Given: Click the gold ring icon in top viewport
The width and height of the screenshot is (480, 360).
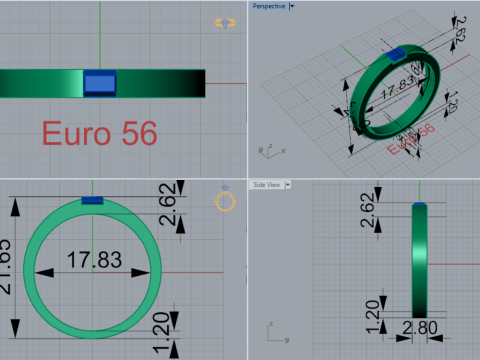Looking at the screenshot, I should coord(225,23).
